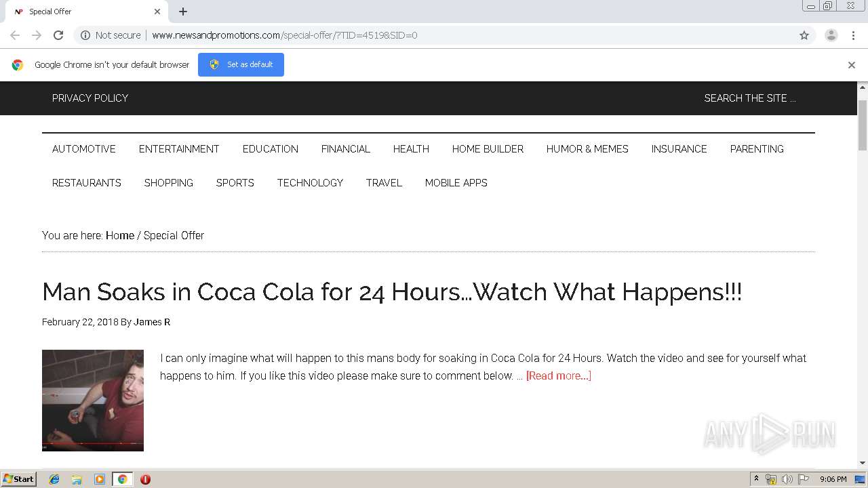Open the Health category

click(411, 149)
